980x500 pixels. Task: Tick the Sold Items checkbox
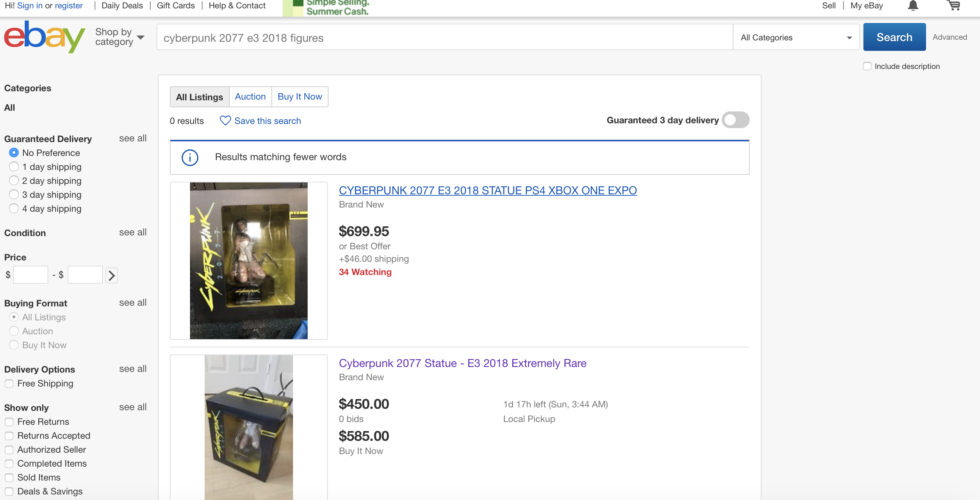(9, 478)
